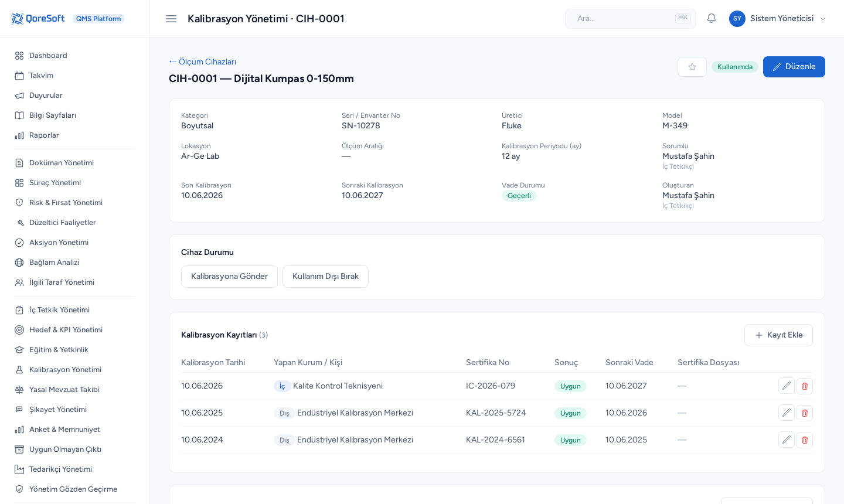
Task: Click the İç Tetkik clipboard icon
Action: click(x=19, y=310)
